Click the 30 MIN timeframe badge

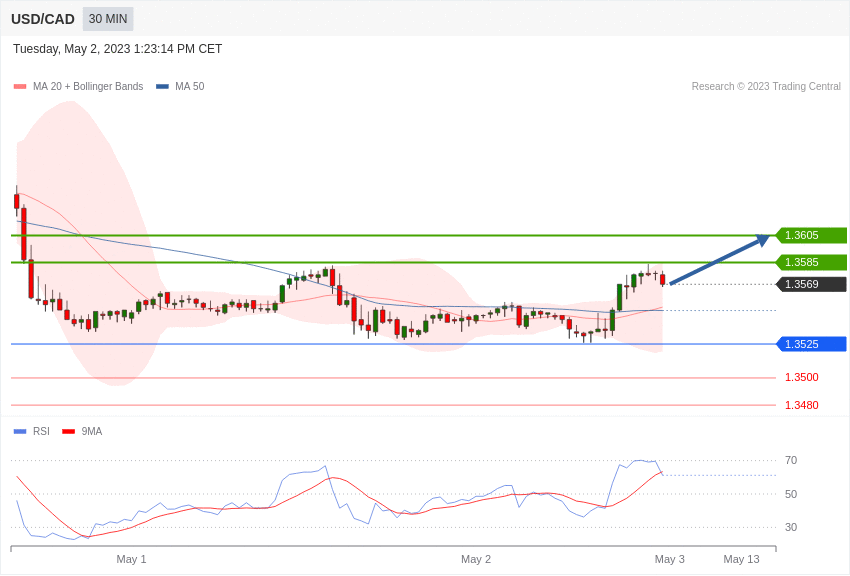pyautogui.click(x=108, y=19)
